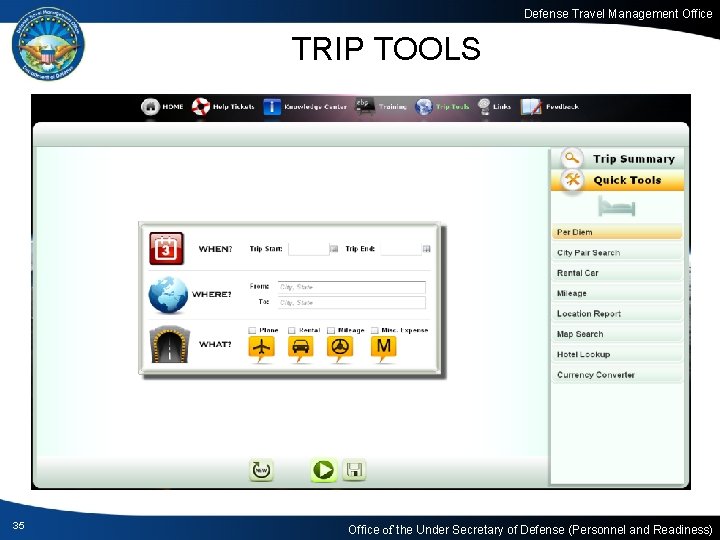Click the green play arrow button
This screenshot has width=720, height=540.
pos(324,470)
